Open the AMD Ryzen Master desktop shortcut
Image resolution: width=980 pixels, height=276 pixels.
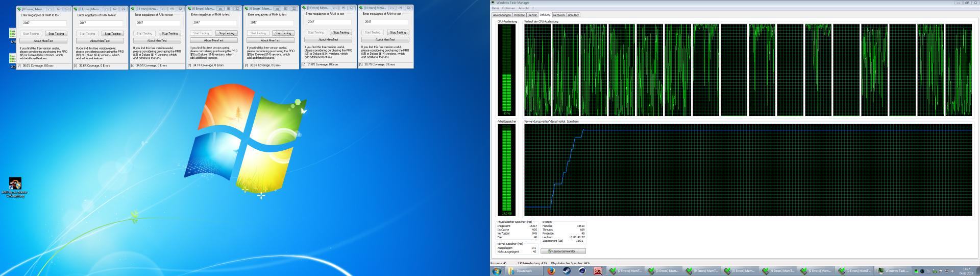(x=15, y=188)
